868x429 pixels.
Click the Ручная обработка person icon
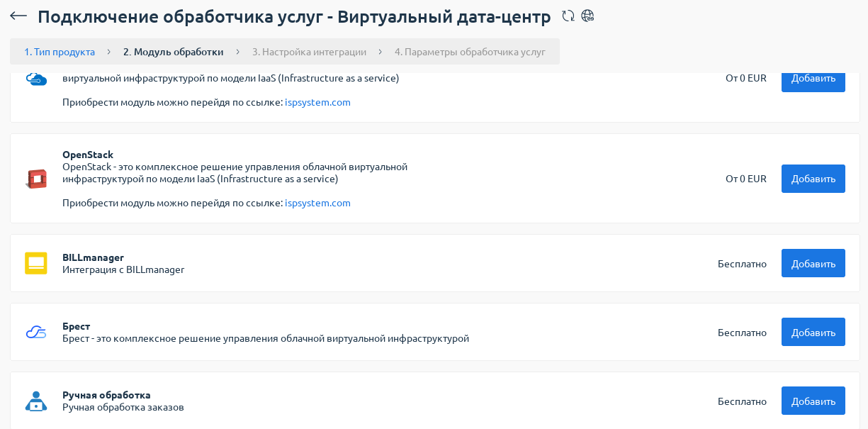coord(36,401)
